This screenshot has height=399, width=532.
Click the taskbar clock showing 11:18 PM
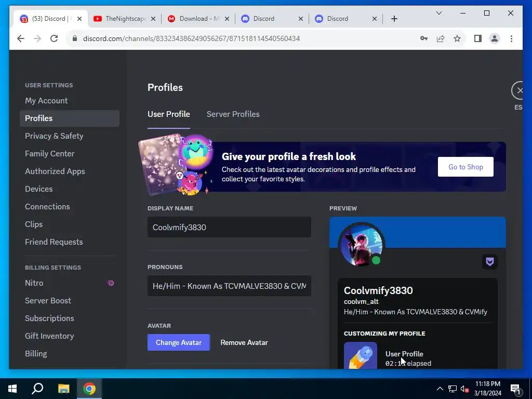click(x=487, y=389)
